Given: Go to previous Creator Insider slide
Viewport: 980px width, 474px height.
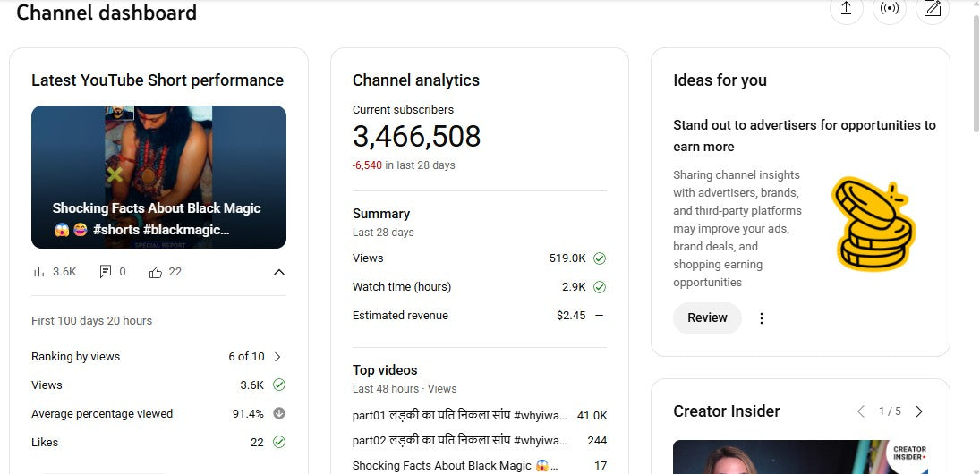Looking at the screenshot, I should [861, 411].
